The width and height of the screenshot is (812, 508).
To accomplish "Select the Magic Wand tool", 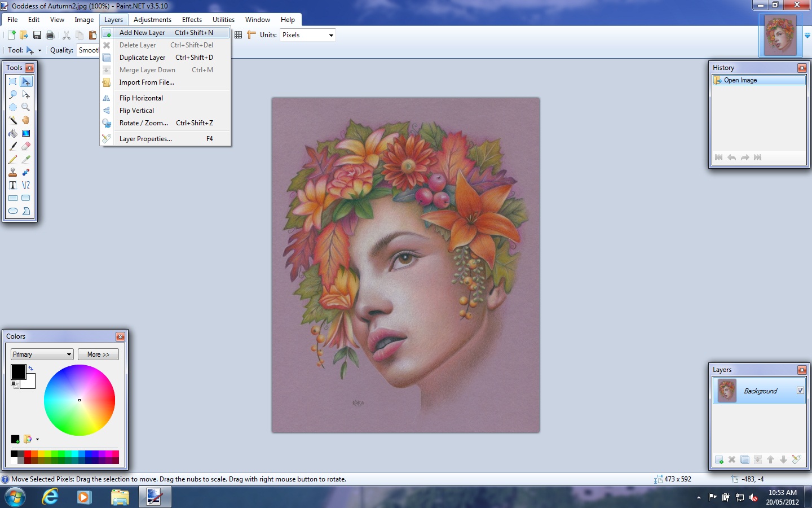I will pyautogui.click(x=13, y=120).
